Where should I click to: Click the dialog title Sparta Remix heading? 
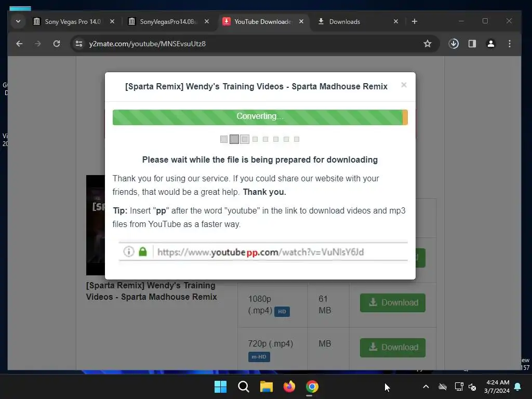coord(256,87)
